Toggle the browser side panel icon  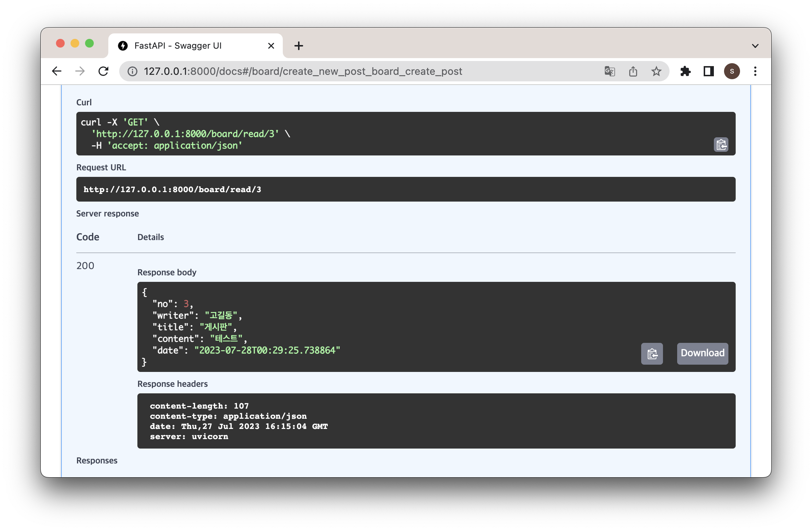[708, 71]
